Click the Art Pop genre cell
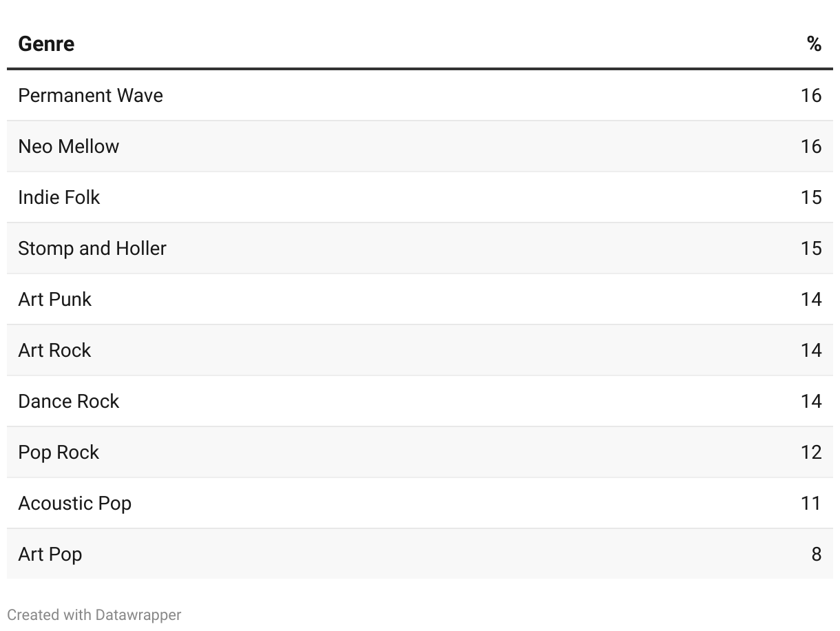 (50, 554)
